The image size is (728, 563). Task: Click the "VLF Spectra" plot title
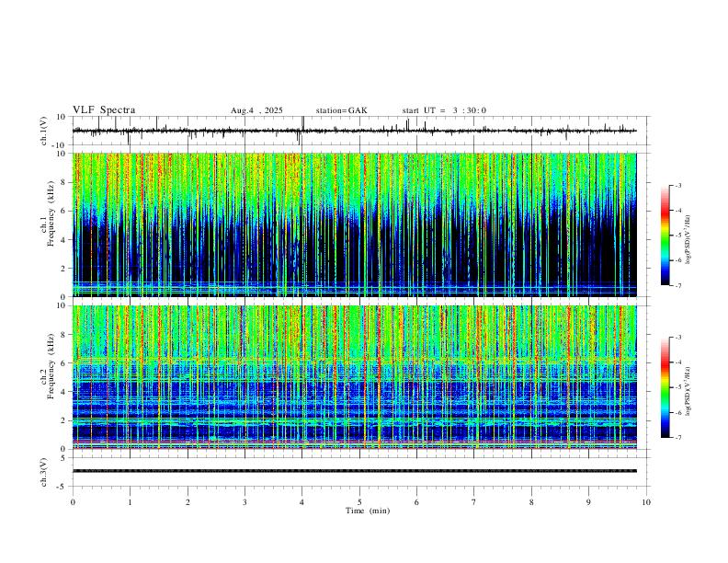(x=104, y=110)
